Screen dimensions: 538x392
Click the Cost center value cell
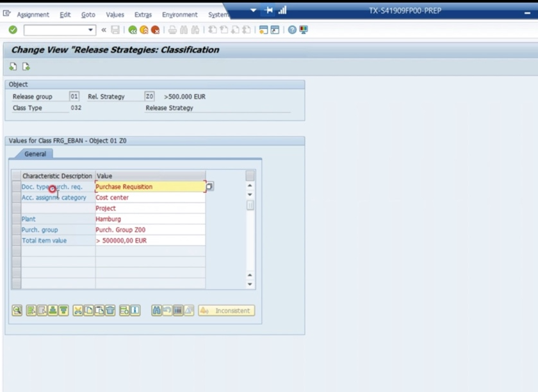coord(151,197)
